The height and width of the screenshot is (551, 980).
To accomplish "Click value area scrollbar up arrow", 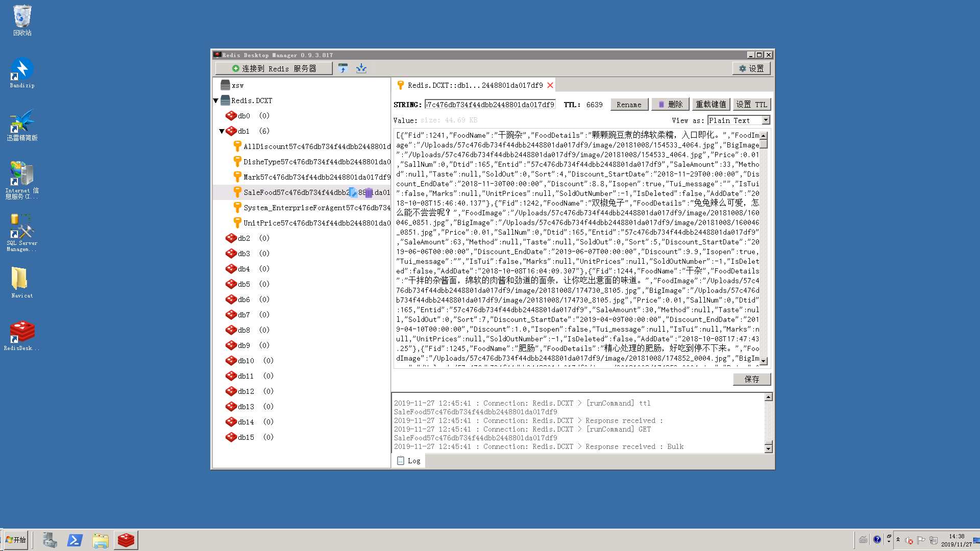I will tap(764, 136).
